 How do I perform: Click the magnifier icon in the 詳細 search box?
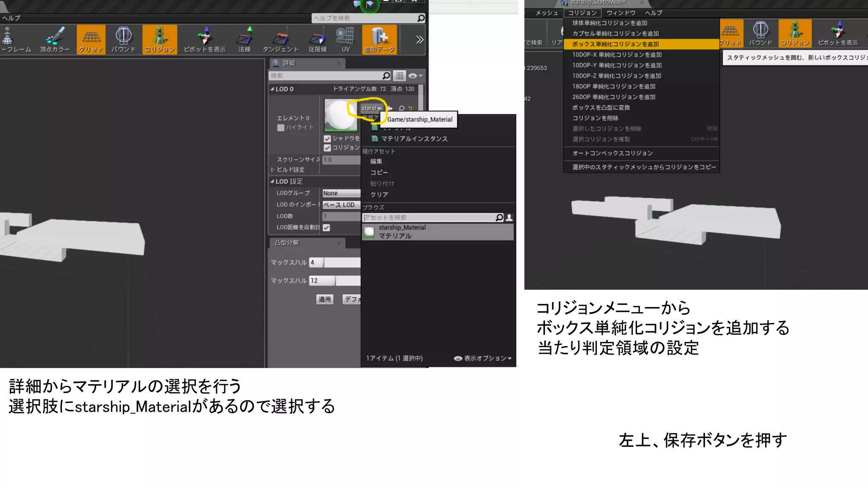(386, 75)
